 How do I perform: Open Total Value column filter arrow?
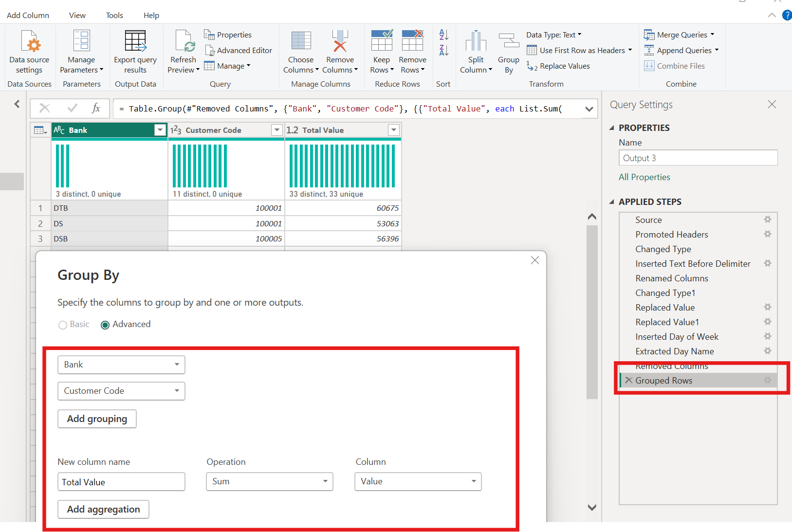tap(394, 130)
